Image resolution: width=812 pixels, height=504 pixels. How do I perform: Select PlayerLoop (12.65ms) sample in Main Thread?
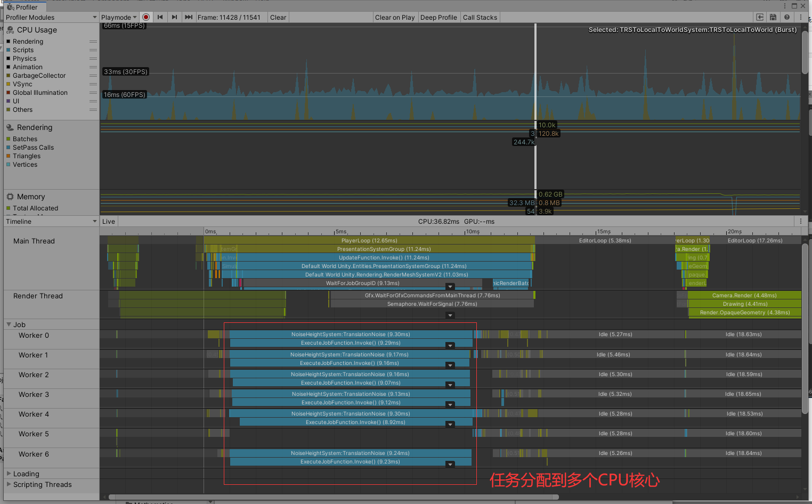click(x=369, y=241)
